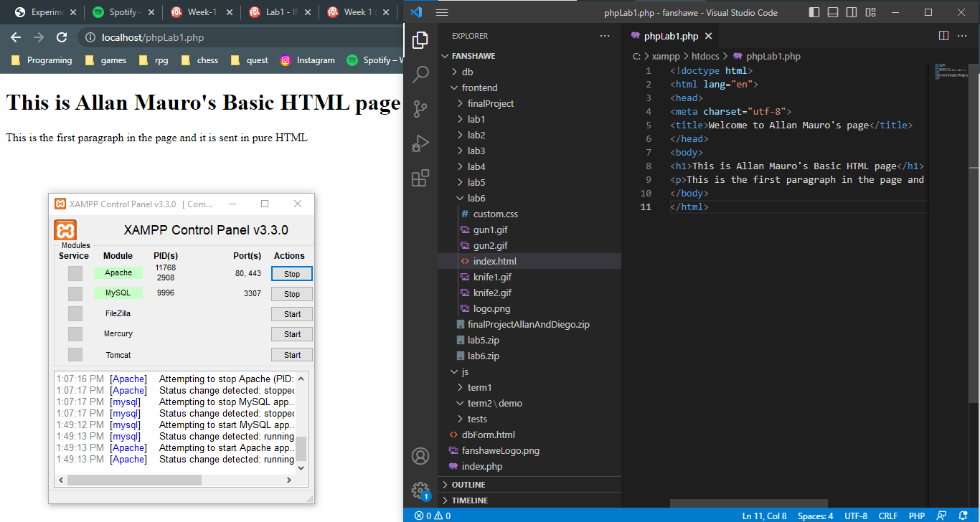Click the XAMPP log horizontal scrollbar
Viewport: 980px width, 522px height.
point(134,480)
